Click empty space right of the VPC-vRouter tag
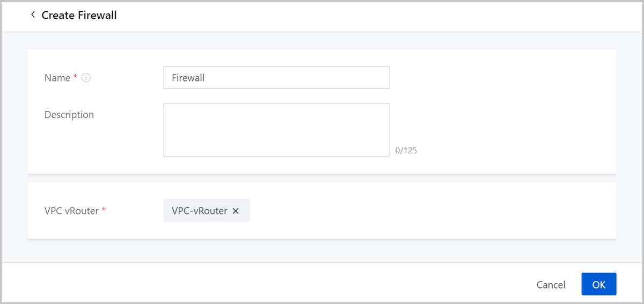Screen dimensions: 644x304 [429, 211]
